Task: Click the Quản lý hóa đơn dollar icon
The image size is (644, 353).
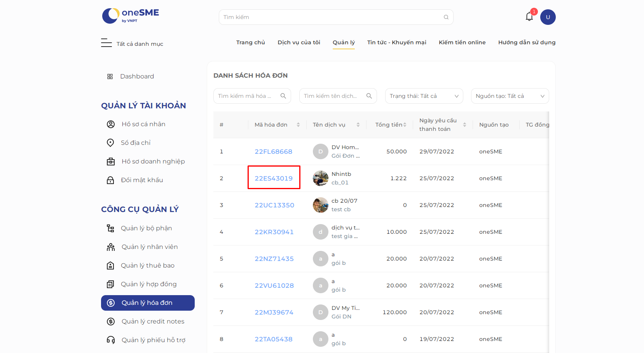Action: [x=111, y=303]
